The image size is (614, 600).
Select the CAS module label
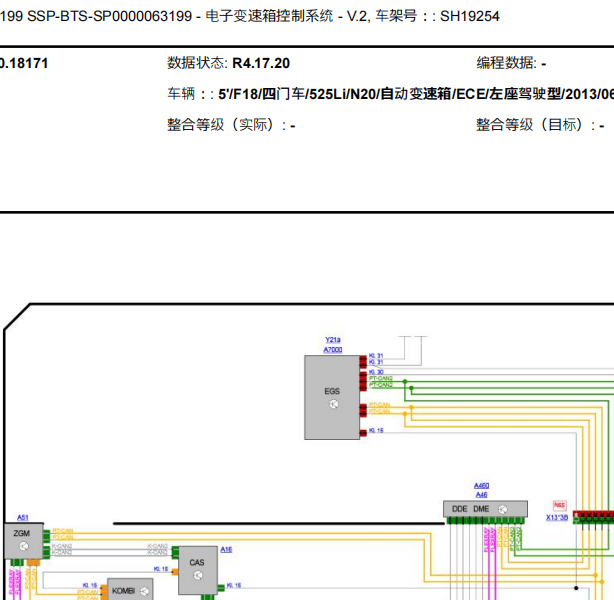coord(197,562)
